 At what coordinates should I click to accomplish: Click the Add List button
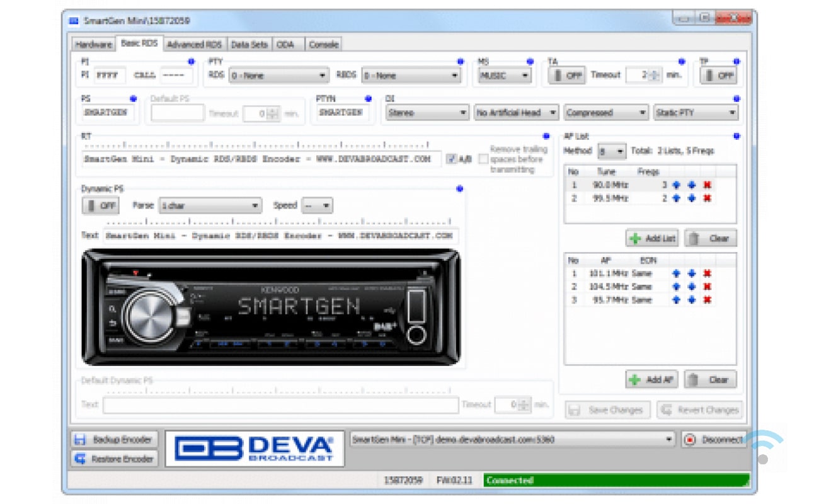point(652,239)
